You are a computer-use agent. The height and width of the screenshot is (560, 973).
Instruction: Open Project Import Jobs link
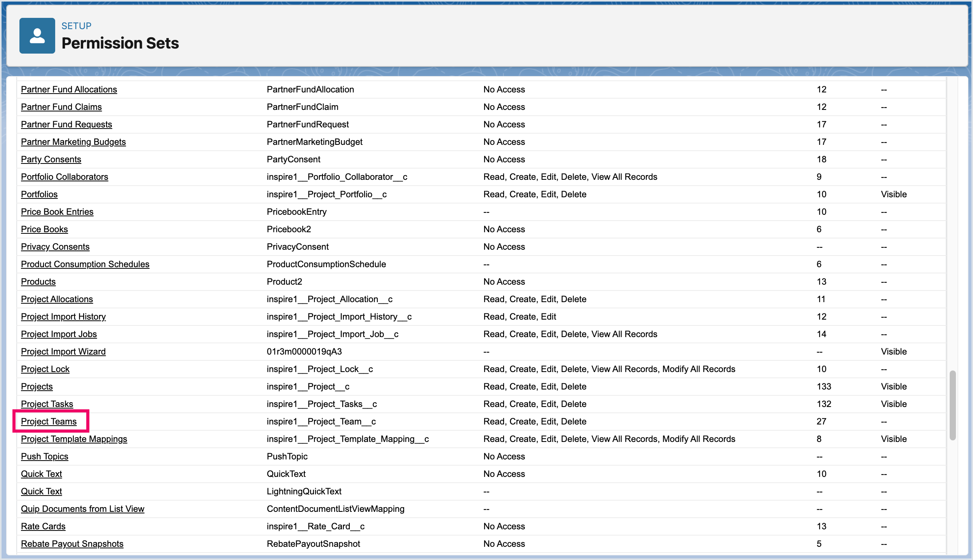[59, 334]
